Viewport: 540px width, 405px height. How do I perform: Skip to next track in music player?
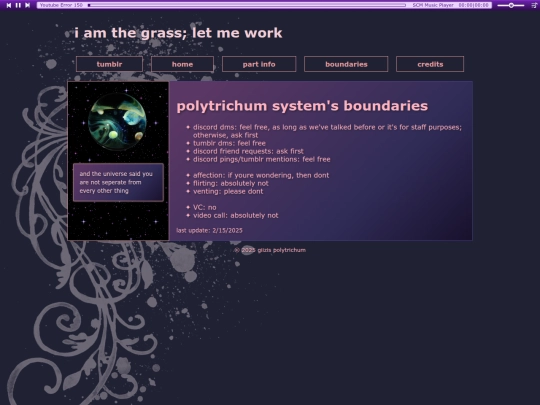[x=28, y=5]
